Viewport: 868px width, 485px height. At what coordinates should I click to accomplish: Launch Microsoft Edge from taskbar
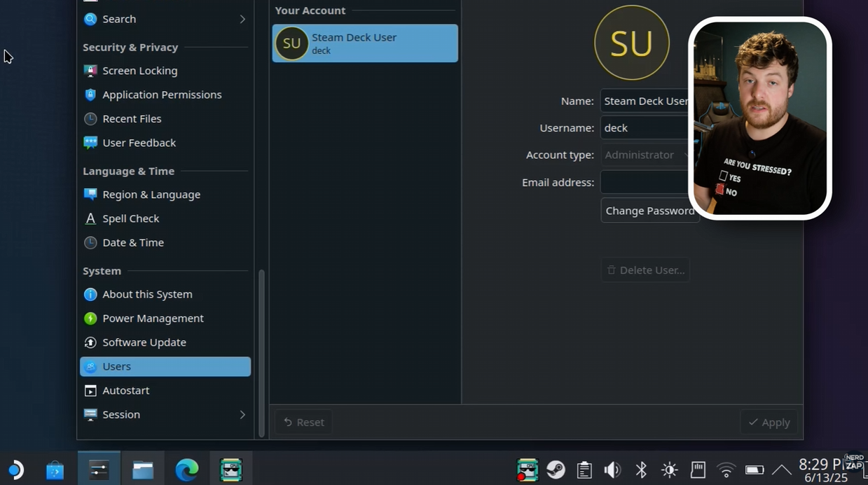click(x=186, y=469)
